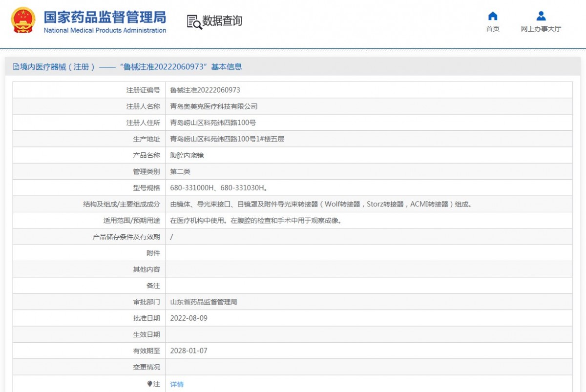The width and height of the screenshot is (586, 392).
Task: Click the national emblem logo
Action: [23, 20]
